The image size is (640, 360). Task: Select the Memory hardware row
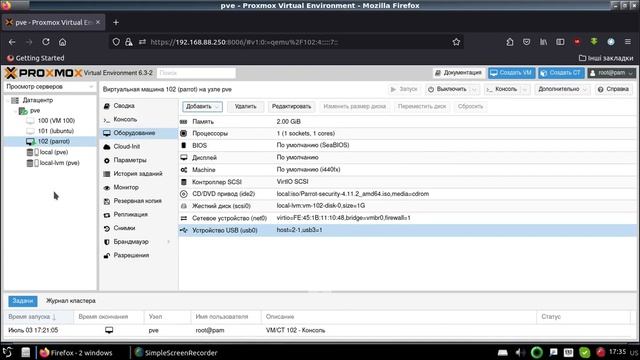408,122
